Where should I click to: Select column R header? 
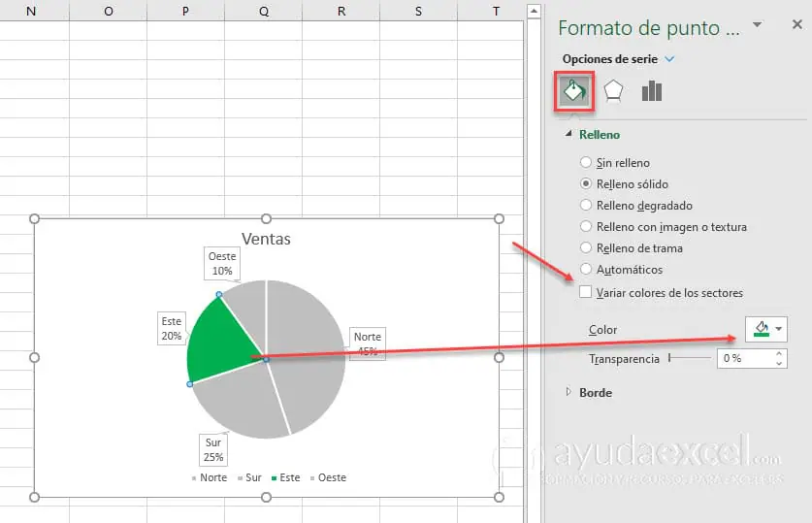tap(341, 11)
